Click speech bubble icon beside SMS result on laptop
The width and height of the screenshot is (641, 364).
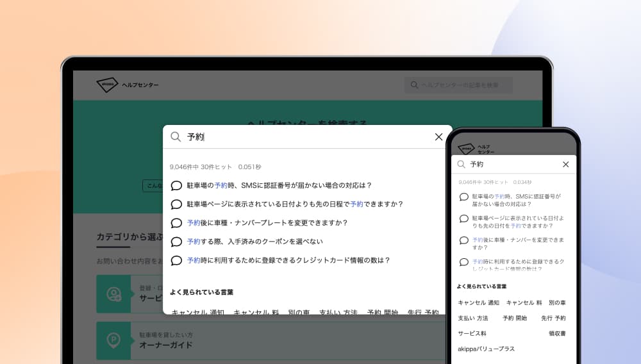(176, 186)
